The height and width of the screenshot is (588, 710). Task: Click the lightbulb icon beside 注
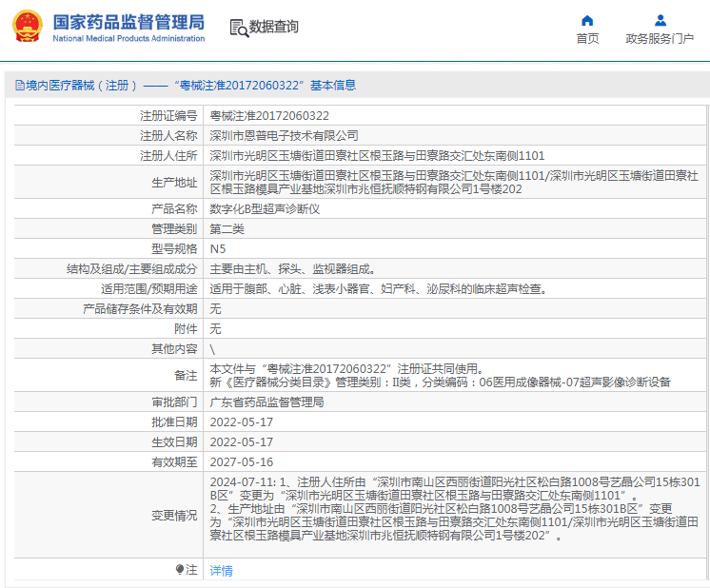tap(180, 569)
